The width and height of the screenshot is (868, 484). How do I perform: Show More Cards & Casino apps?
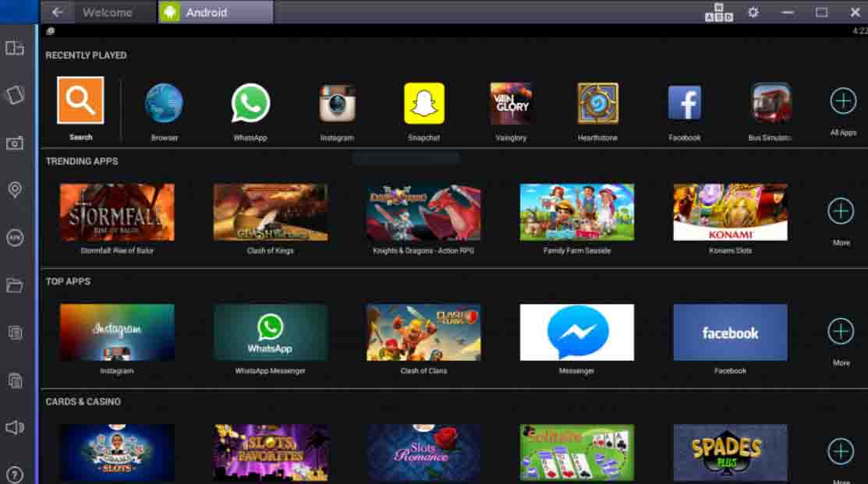(x=841, y=451)
